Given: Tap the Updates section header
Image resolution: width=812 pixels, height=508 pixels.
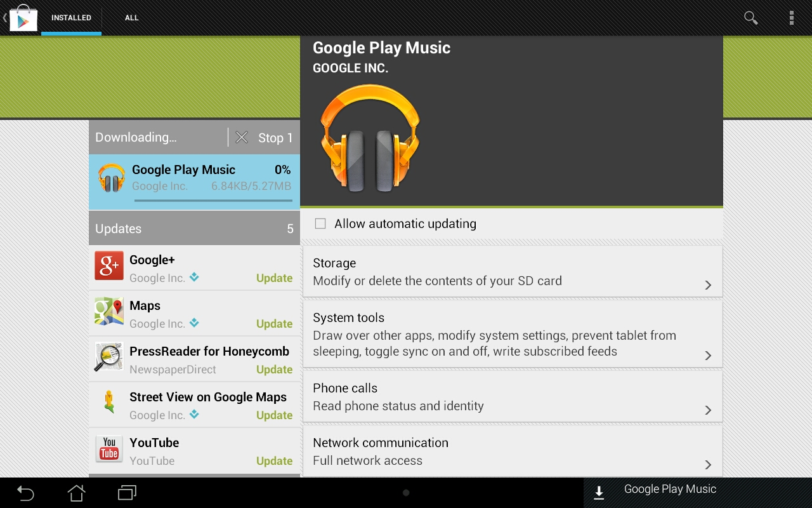Looking at the screenshot, I should point(194,229).
